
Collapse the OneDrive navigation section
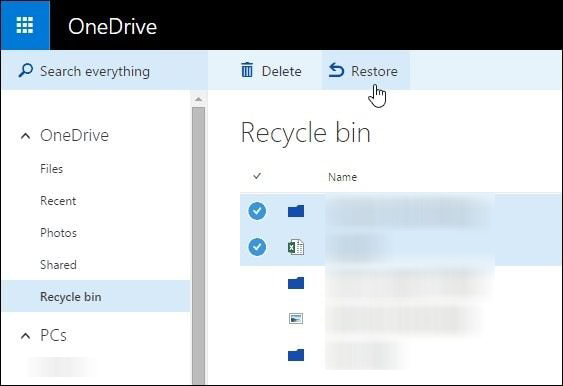[25, 136]
